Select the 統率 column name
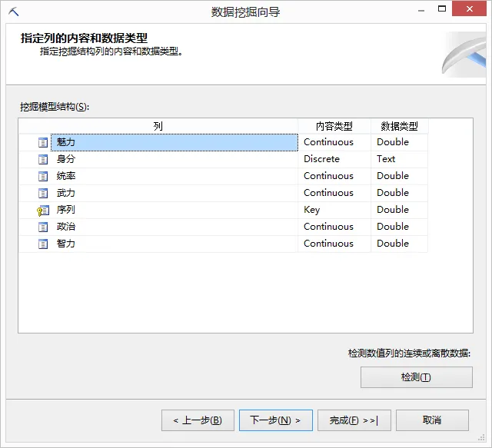Screen dimensions: 492x448 66,176
